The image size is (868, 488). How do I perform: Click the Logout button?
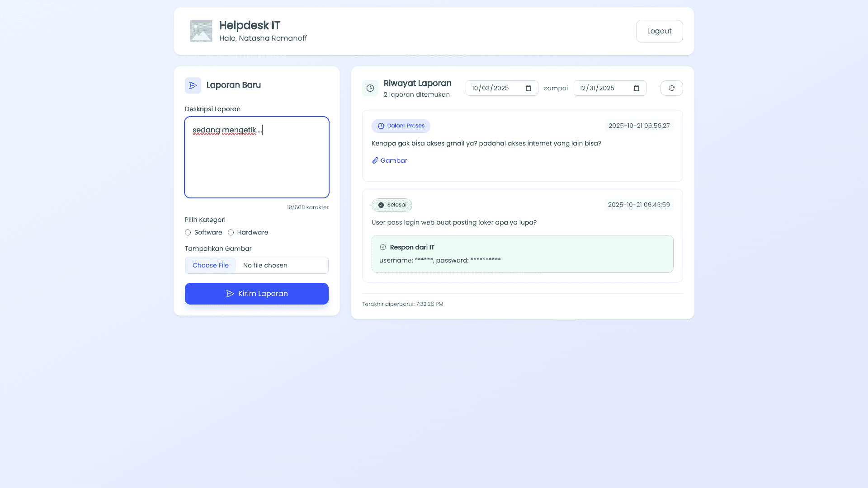[659, 31]
